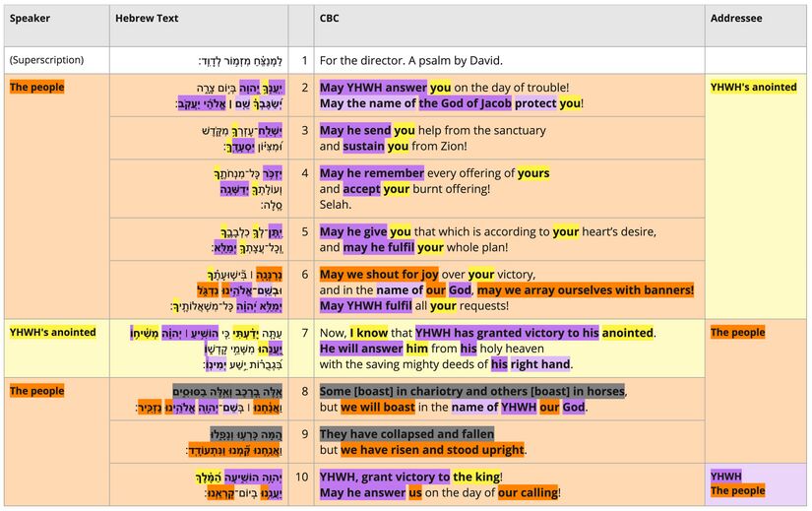Click verse number 4

coord(304,174)
